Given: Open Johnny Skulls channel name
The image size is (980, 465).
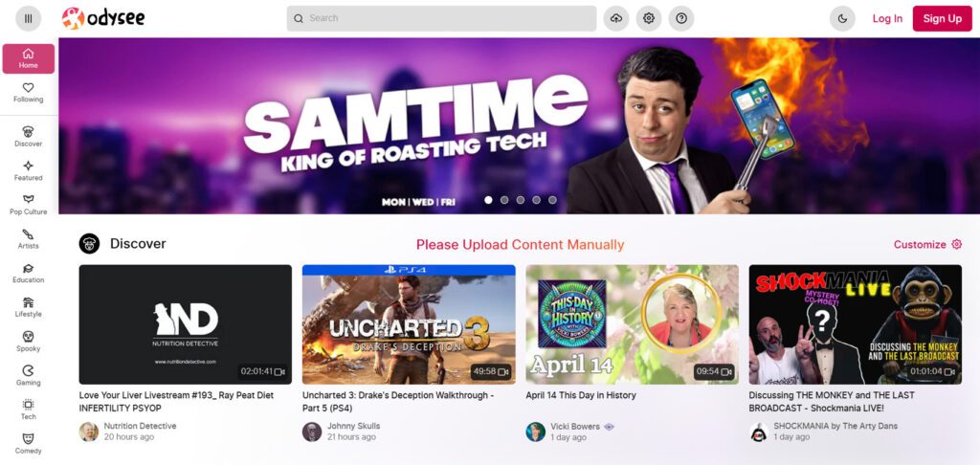Looking at the screenshot, I should click(x=353, y=426).
